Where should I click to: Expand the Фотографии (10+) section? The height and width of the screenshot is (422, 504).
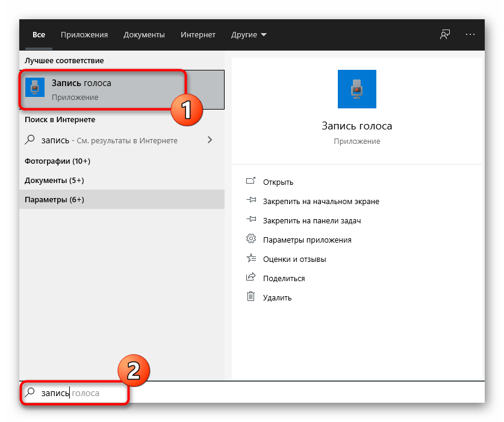[57, 161]
